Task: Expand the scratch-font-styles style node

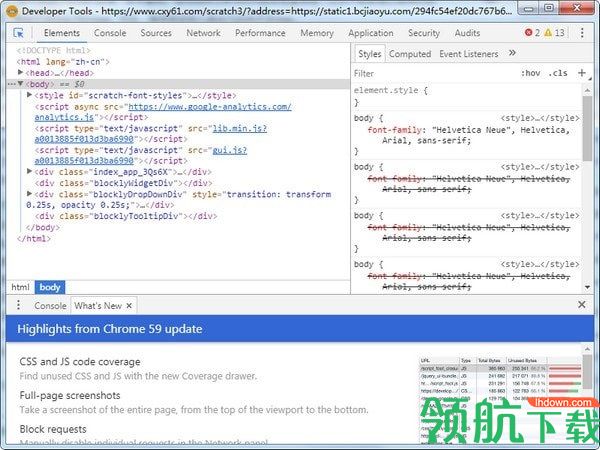Action: (29, 95)
